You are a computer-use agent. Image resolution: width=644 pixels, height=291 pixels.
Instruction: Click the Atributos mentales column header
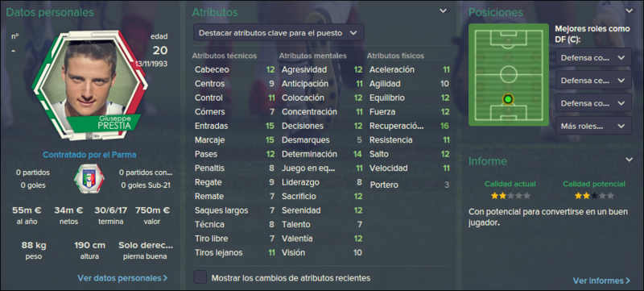pos(312,56)
